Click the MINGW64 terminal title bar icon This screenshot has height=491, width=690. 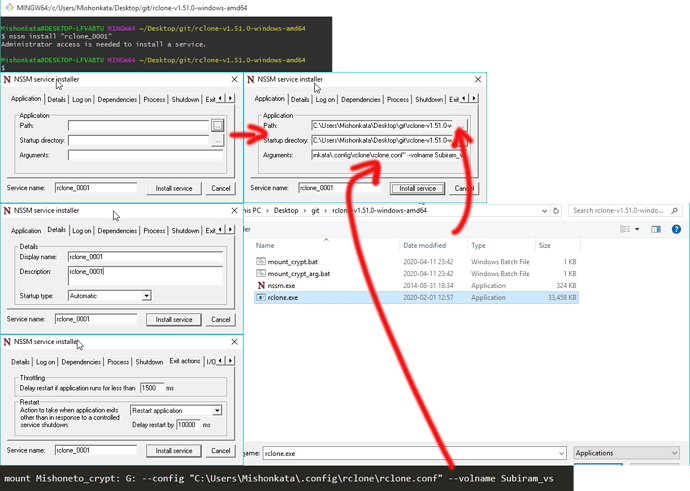9,7
